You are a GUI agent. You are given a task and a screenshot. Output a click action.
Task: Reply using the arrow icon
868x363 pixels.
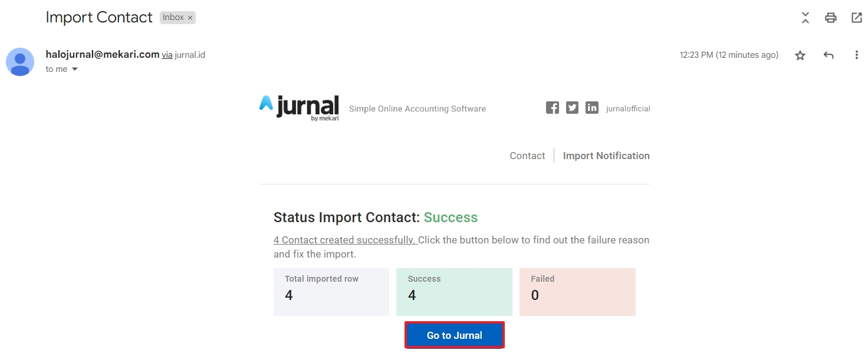click(828, 55)
